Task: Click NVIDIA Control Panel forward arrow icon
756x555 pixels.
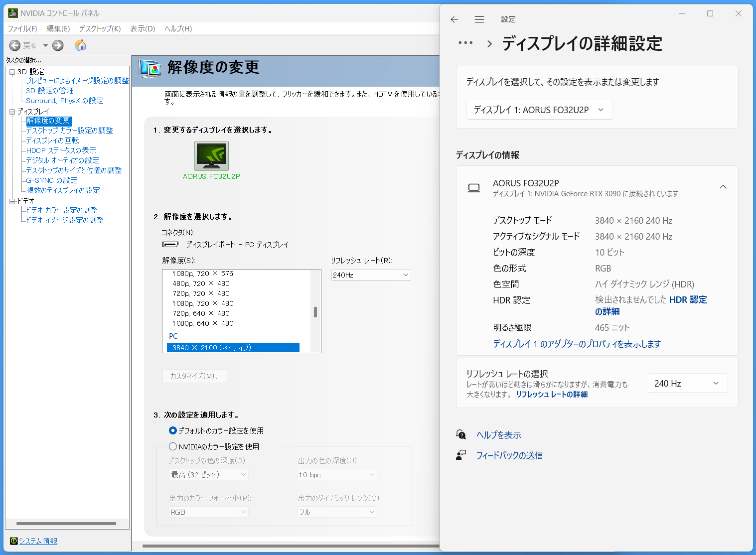Action: [x=58, y=45]
